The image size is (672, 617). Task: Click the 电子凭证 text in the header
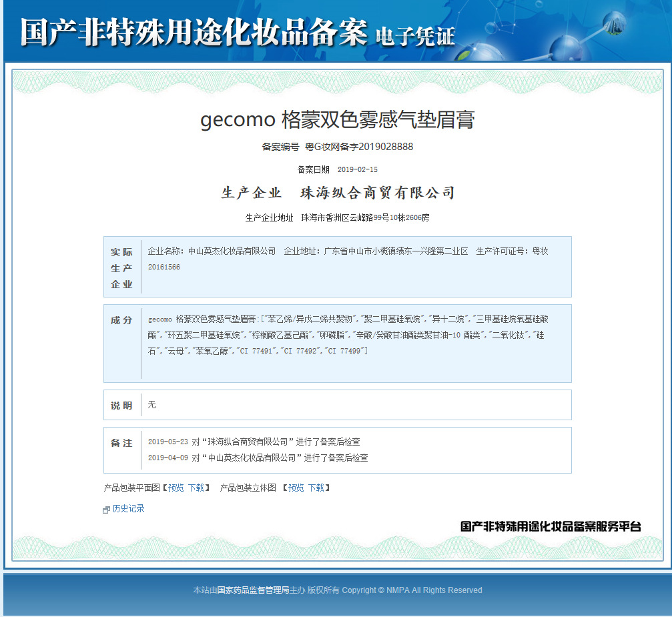[414, 36]
